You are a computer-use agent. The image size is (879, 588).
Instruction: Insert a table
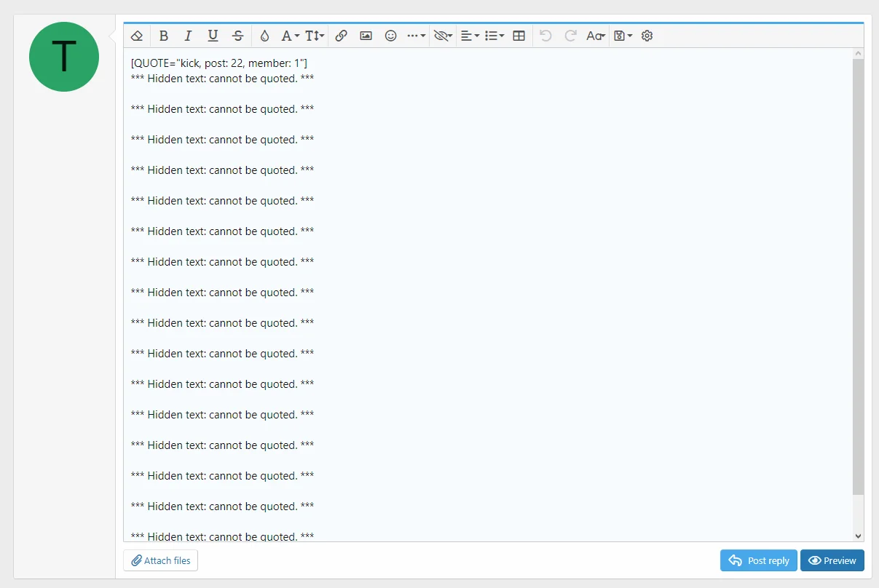(519, 35)
